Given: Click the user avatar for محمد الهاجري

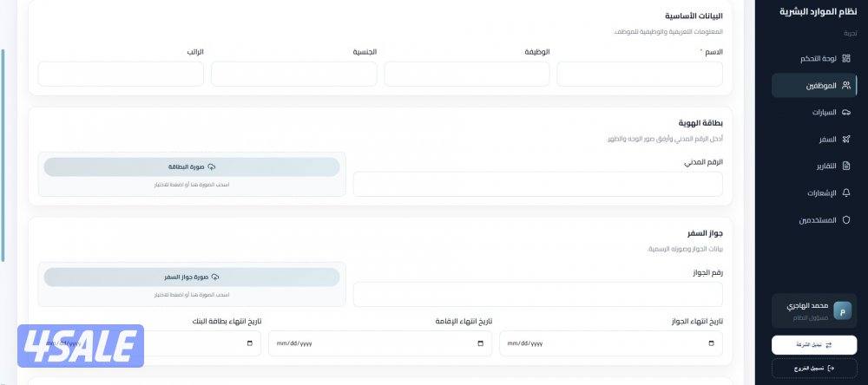Looking at the screenshot, I should pyautogui.click(x=842, y=311).
